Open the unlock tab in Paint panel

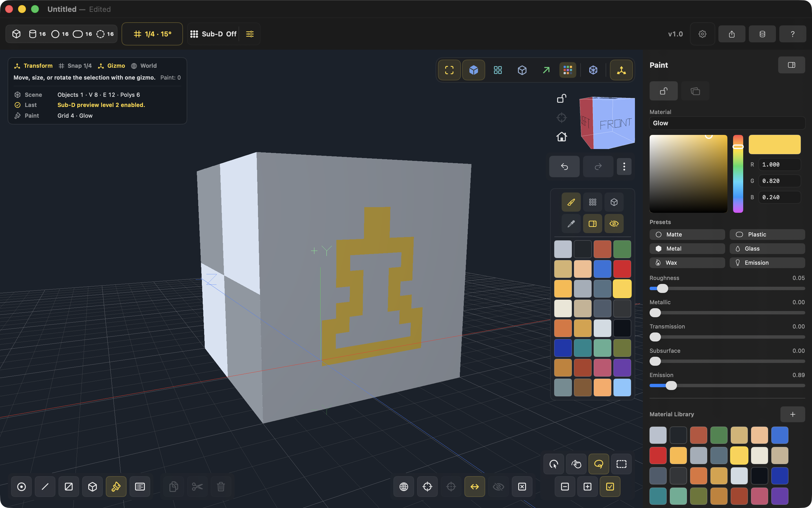663,91
